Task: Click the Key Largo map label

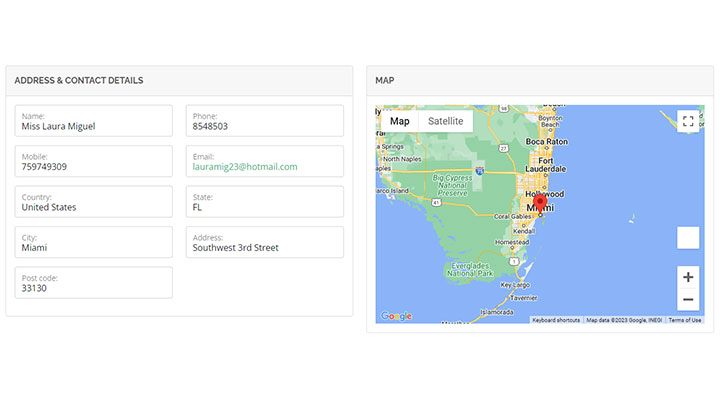Action: point(515,285)
